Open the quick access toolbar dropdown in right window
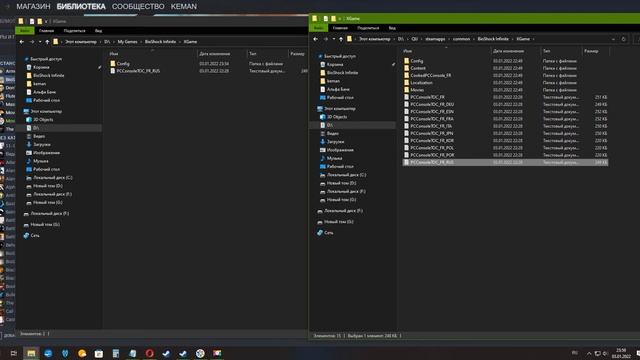Screen dimensions: 640x360 (x=340, y=19)
